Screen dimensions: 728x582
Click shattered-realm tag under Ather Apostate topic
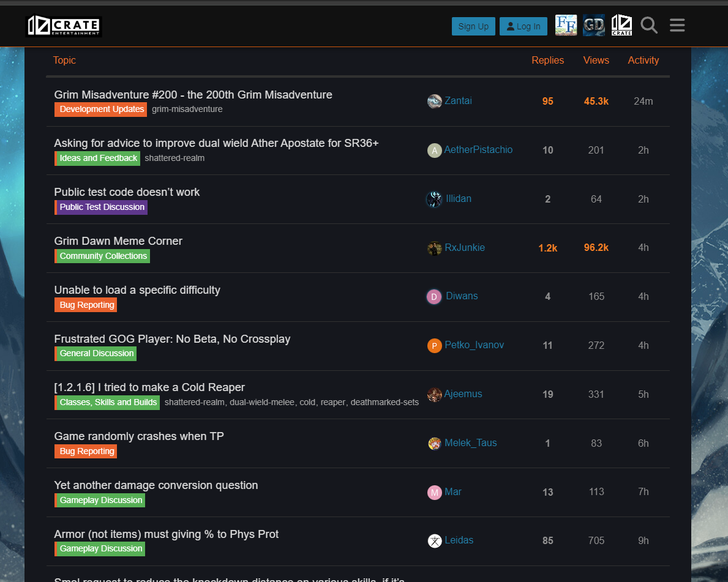coord(174,159)
